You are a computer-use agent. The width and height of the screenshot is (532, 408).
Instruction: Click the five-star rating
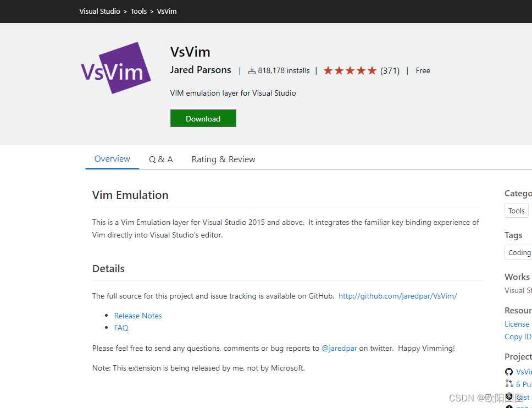click(350, 70)
